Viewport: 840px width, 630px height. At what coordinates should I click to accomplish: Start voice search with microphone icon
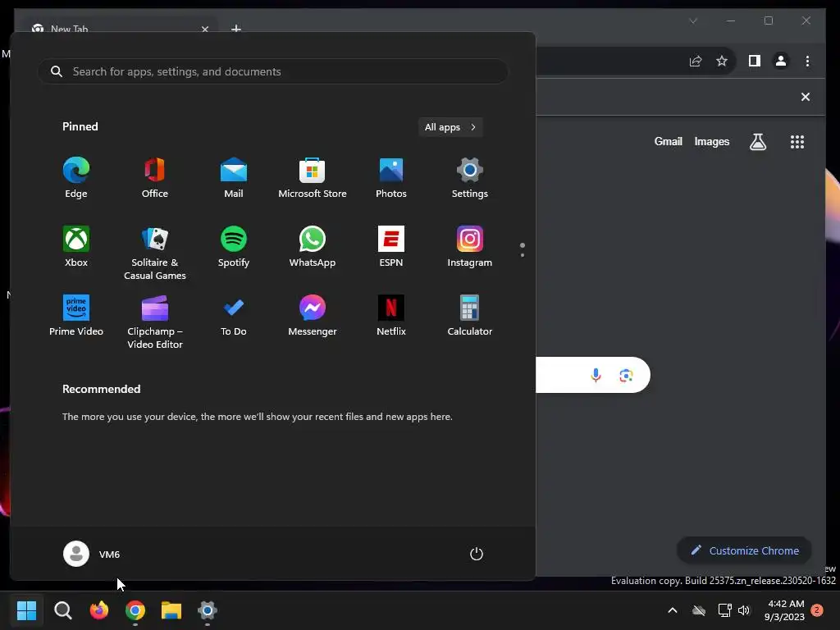point(596,375)
